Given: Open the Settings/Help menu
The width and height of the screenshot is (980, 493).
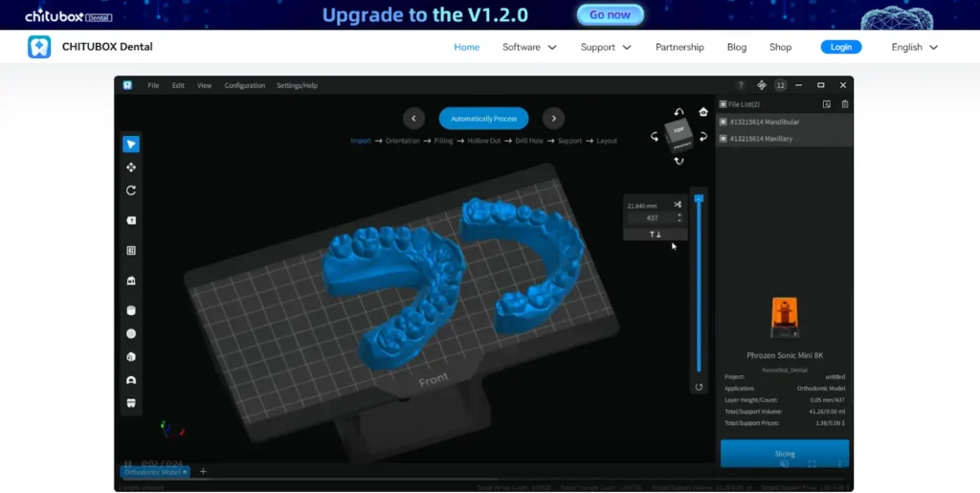Looking at the screenshot, I should click(x=297, y=85).
